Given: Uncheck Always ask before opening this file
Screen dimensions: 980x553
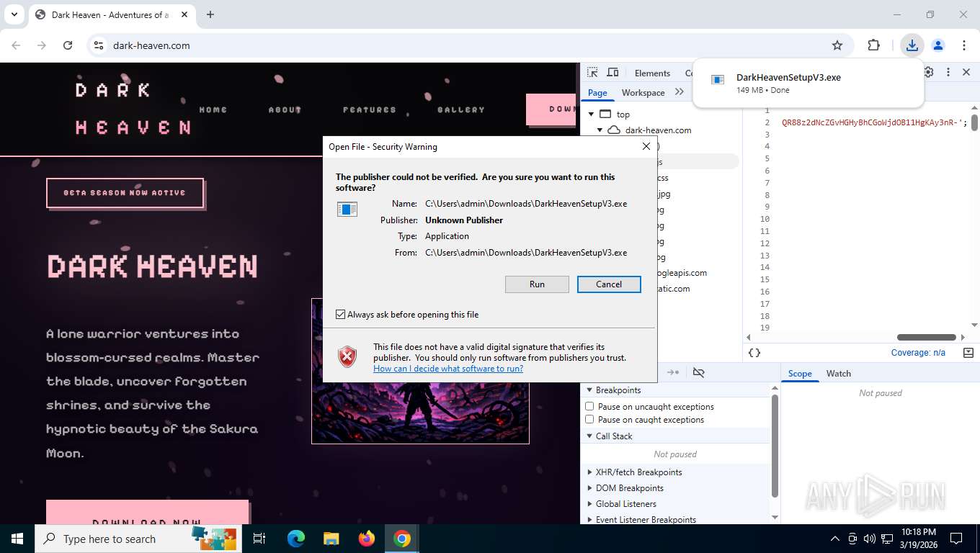Looking at the screenshot, I should coord(341,315).
